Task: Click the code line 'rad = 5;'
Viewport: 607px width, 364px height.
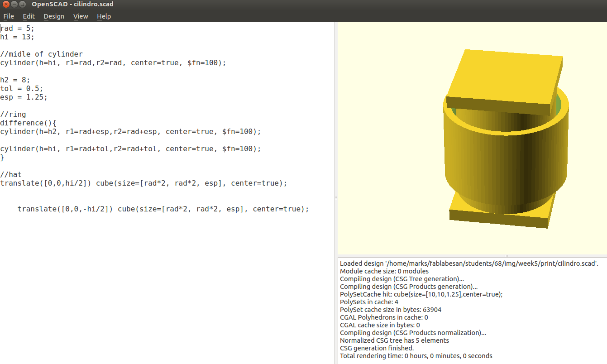Action: [x=17, y=28]
